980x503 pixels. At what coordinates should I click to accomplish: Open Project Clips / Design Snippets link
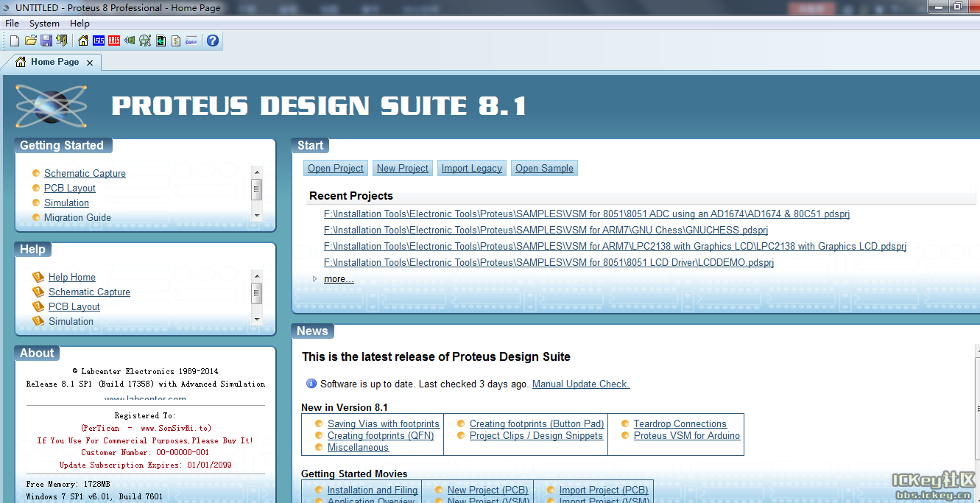[536, 435]
